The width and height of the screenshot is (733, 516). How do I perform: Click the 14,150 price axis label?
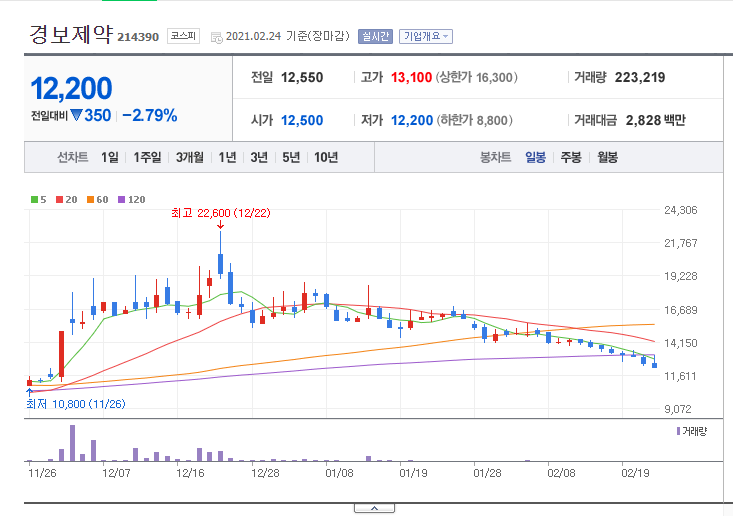pos(681,343)
